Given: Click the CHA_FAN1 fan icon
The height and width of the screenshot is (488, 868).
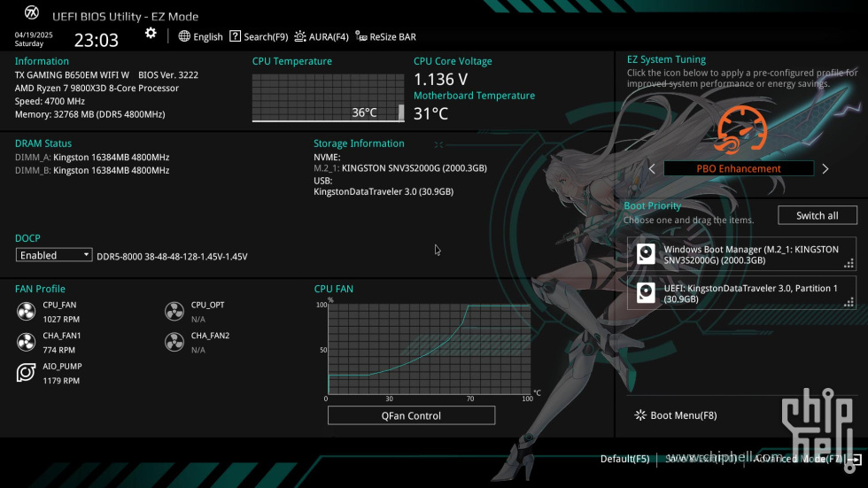Looking at the screenshot, I should 26,342.
